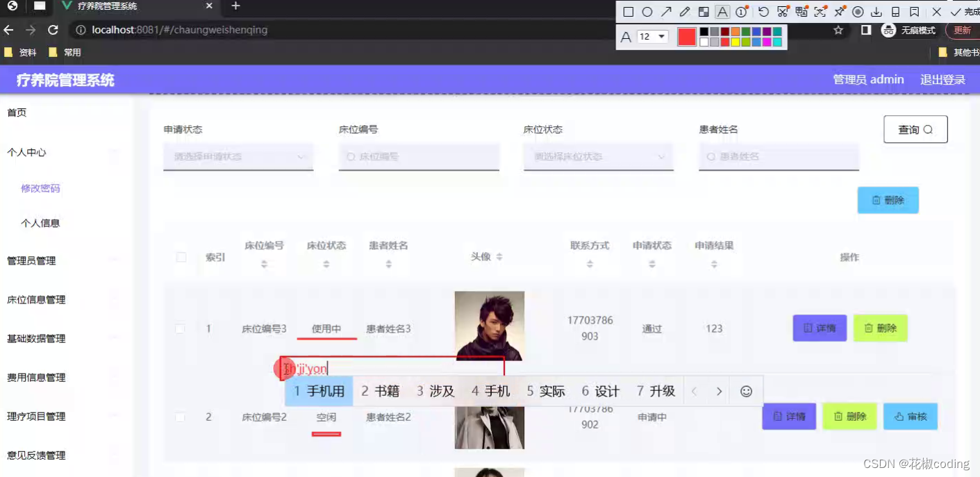The height and width of the screenshot is (477, 980).
Task: Cancel the screenshot with X icon
Action: click(x=936, y=12)
